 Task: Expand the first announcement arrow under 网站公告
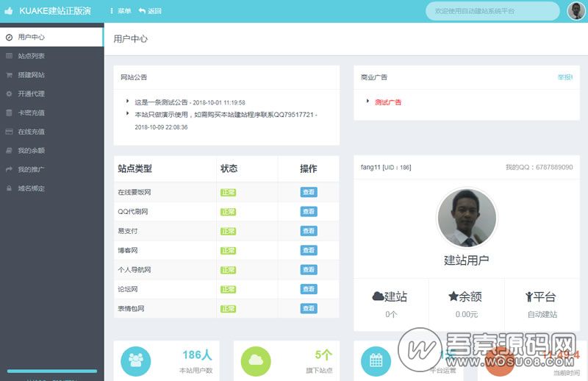coord(127,101)
